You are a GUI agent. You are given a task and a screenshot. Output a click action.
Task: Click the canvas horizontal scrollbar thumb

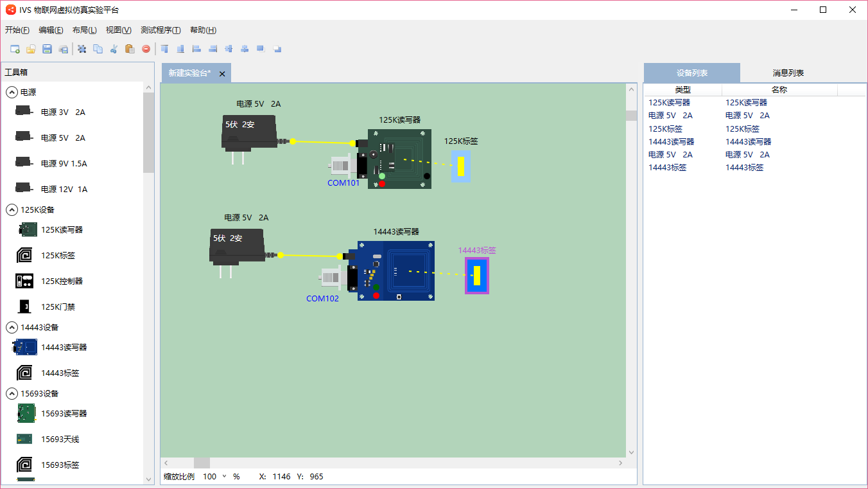pyautogui.click(x=202, y=463)
